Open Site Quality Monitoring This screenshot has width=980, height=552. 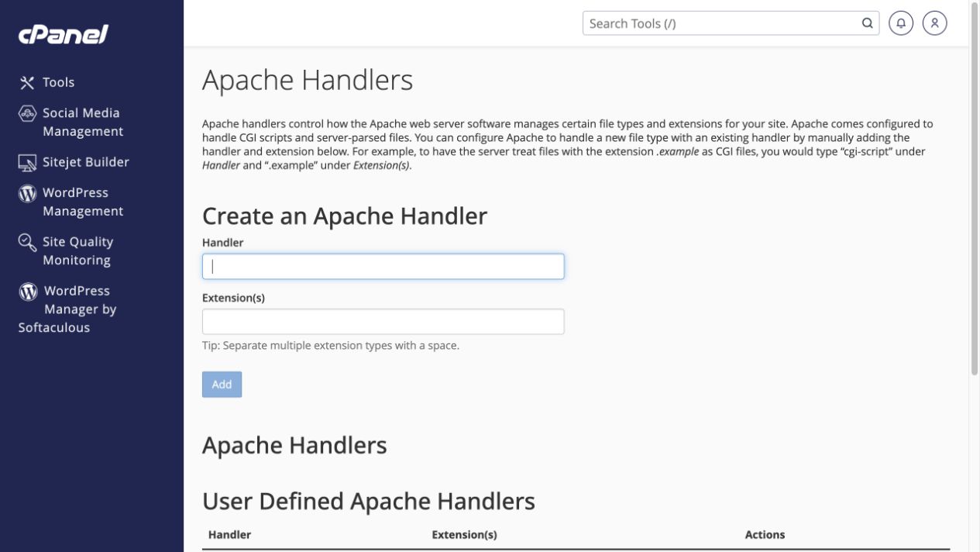(77, 251)
